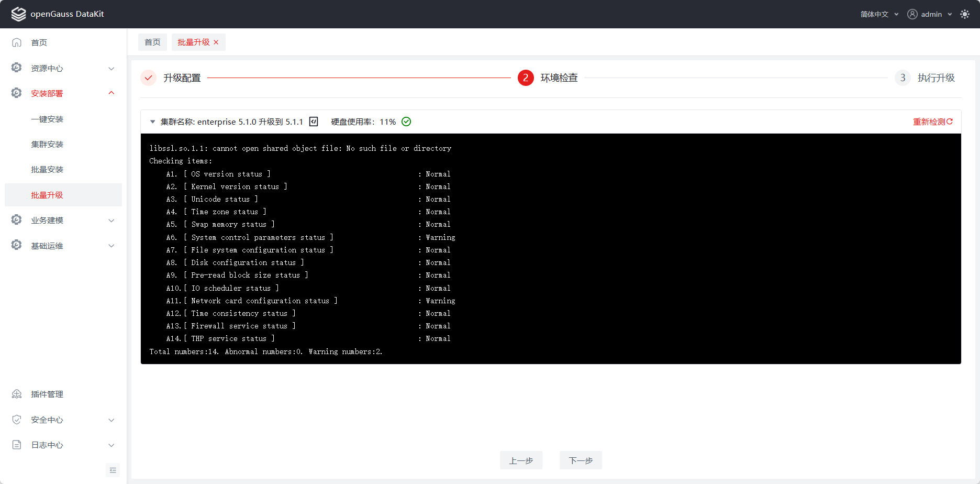Open 插件管理 in the sidebar
This screenshot has width=980, height=484.
[47, 394]
